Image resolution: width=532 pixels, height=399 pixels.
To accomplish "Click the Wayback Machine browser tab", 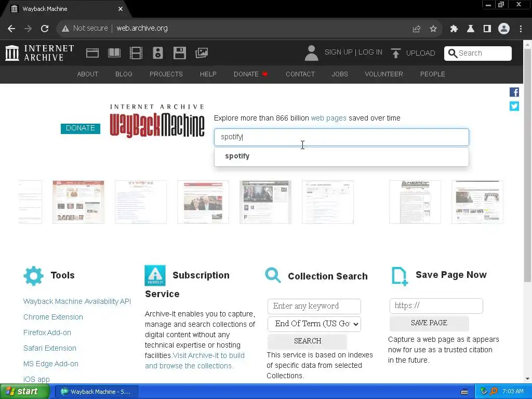I will point(66,9).
